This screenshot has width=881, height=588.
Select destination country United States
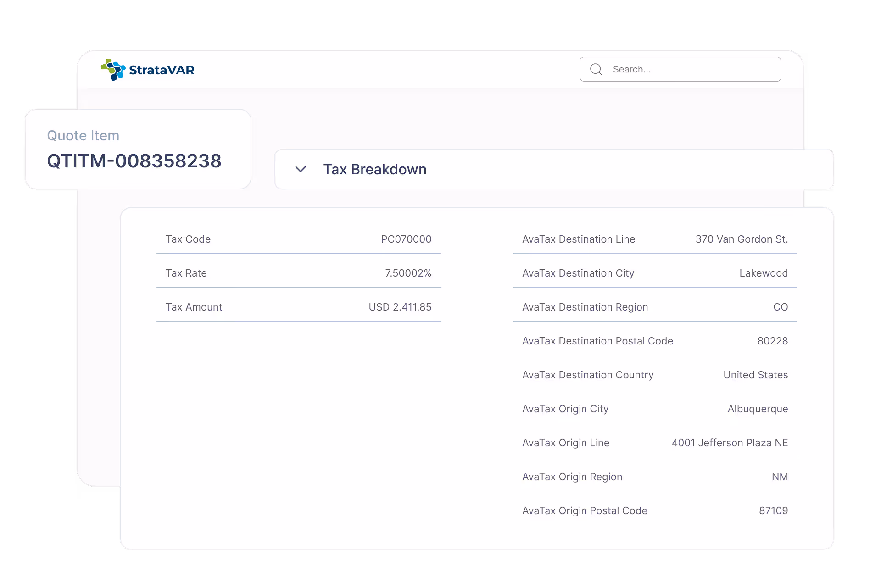point(756,375)
